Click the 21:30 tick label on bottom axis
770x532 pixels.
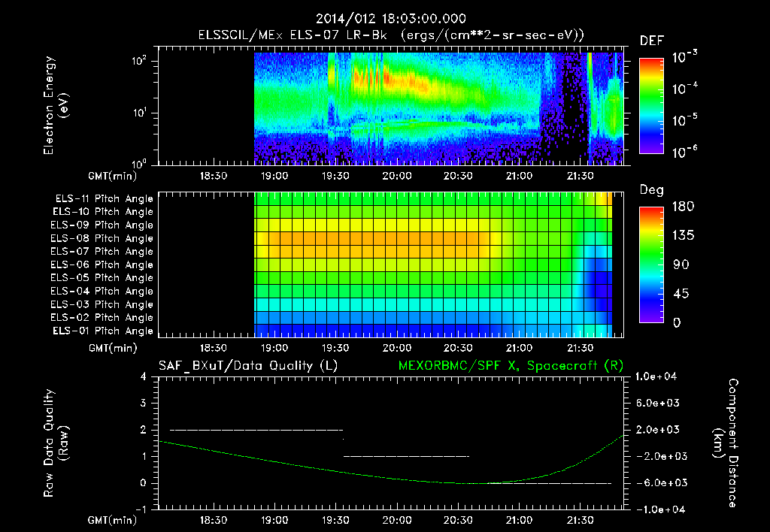(581, 520)
